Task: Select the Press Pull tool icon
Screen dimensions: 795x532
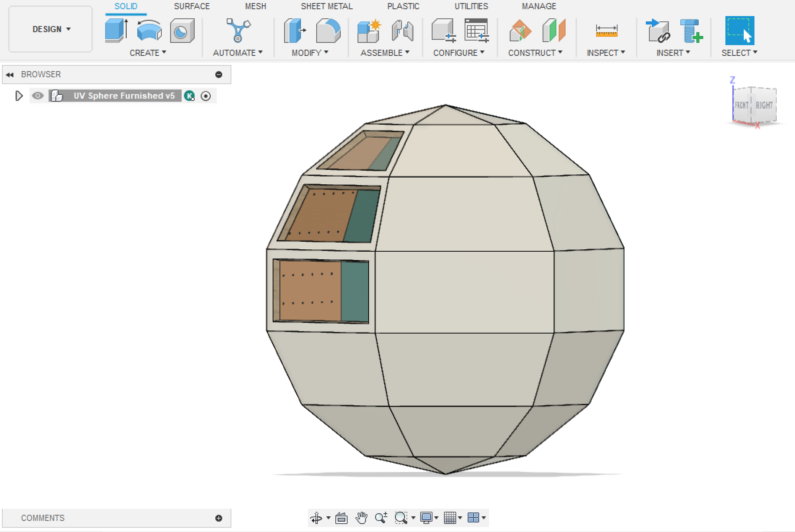Action: 295,31
